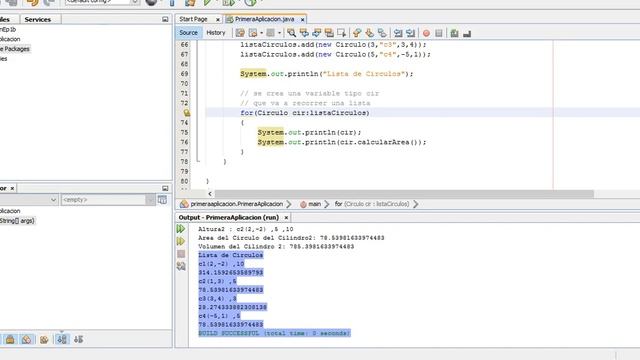Click Find Previous Occurrence icon
Screen dimensions: 640x360
[x=304, y=33]
